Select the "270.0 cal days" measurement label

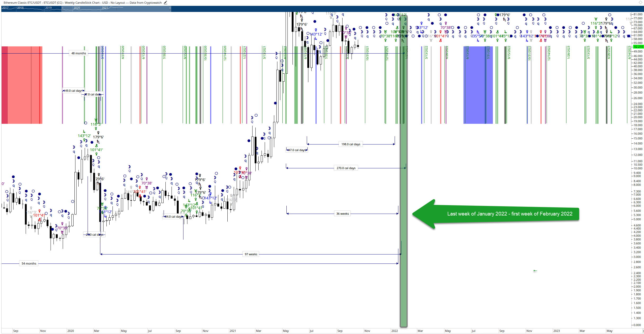[346, 168]
